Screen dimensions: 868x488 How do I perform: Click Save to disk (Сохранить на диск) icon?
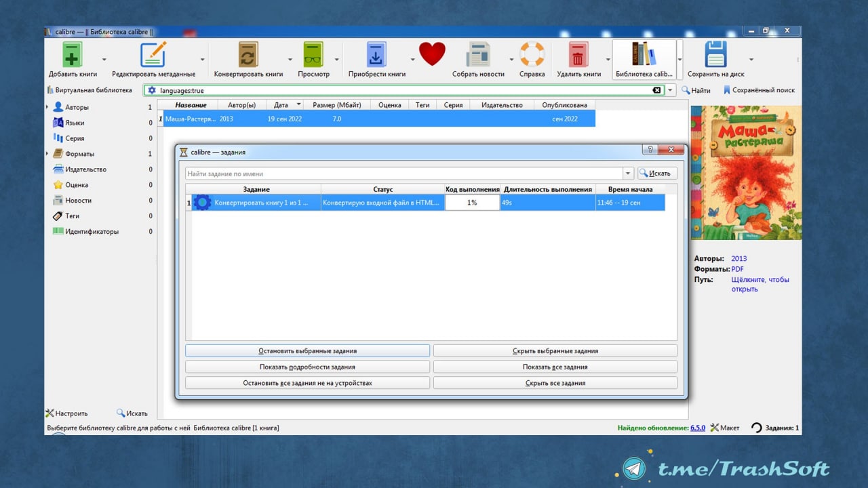point(715,54)
